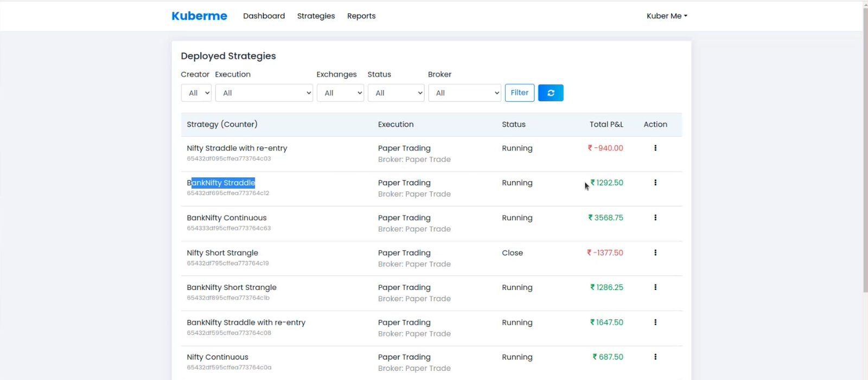
Task: Click the Close status of Nifty Short Strangle
Action: 513,253
